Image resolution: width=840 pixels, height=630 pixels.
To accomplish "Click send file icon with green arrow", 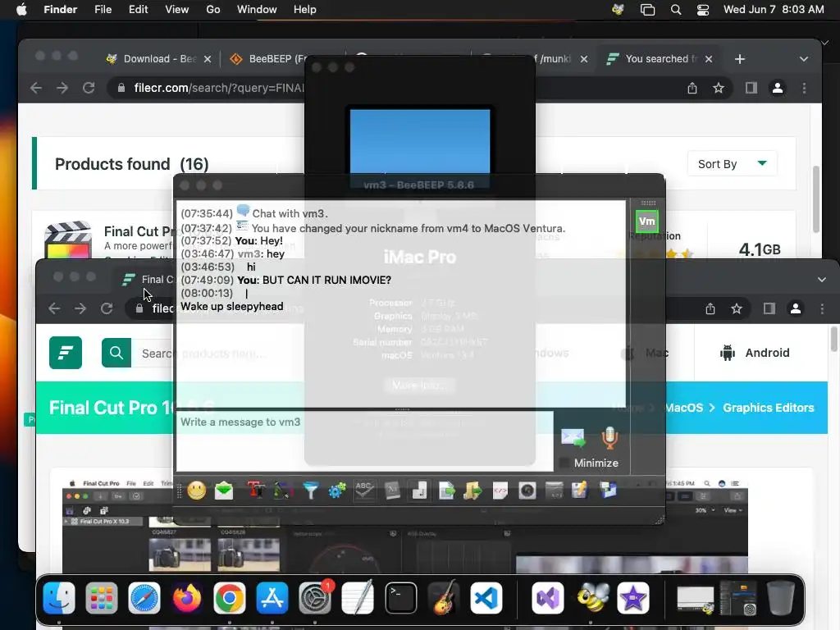I will click(446, 491).
